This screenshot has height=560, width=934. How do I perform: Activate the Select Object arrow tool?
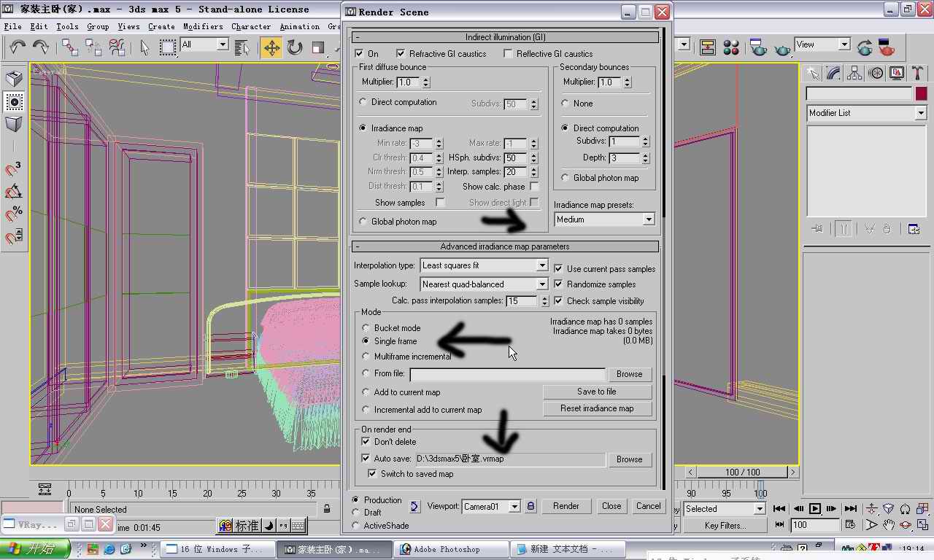144,47
